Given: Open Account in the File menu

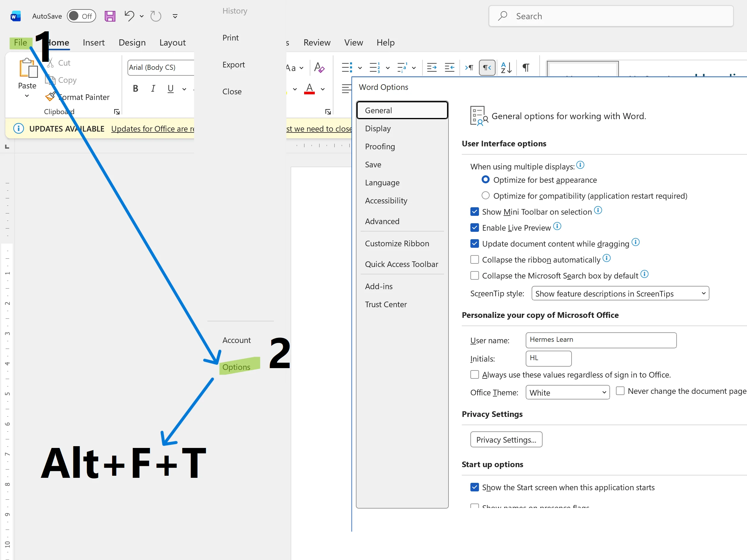Looking at the screenshot, I should tap(236, 340).
